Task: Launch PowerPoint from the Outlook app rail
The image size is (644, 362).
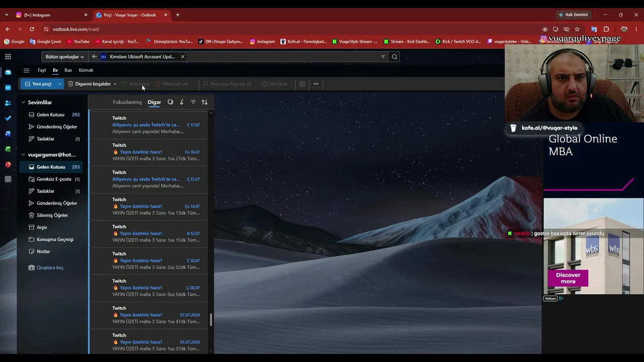Action: click(8, 164)
